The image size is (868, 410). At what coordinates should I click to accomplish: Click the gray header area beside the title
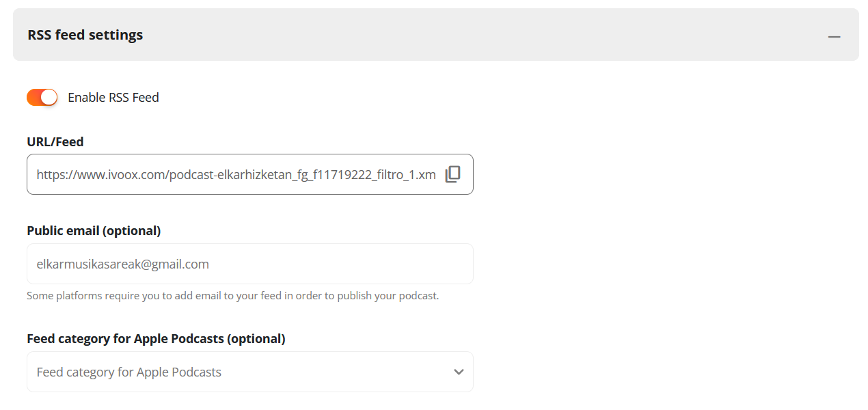(x=478, y=35)
